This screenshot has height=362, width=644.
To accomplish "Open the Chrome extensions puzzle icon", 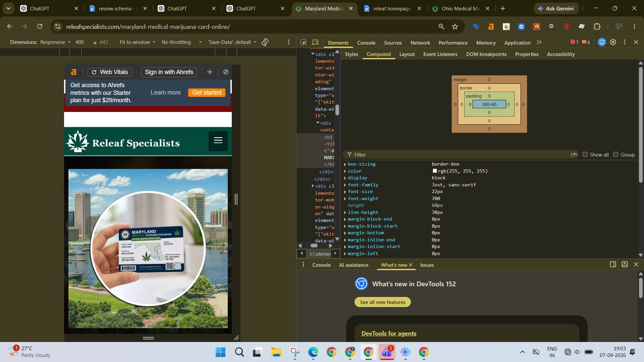I will point(597,26).
